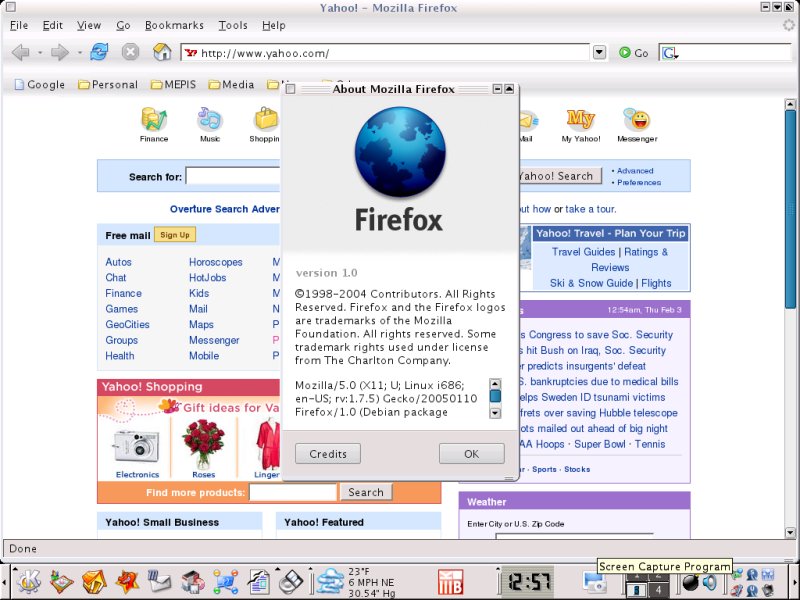Open the Home page icon
The width and height of the screenshot is (800, 600).
pos(162,52)
